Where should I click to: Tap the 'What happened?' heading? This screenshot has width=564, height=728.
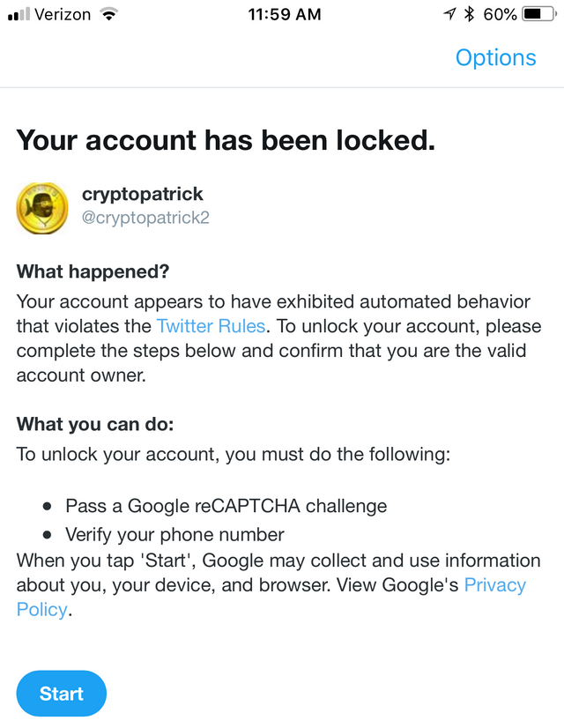click(93, 272)
